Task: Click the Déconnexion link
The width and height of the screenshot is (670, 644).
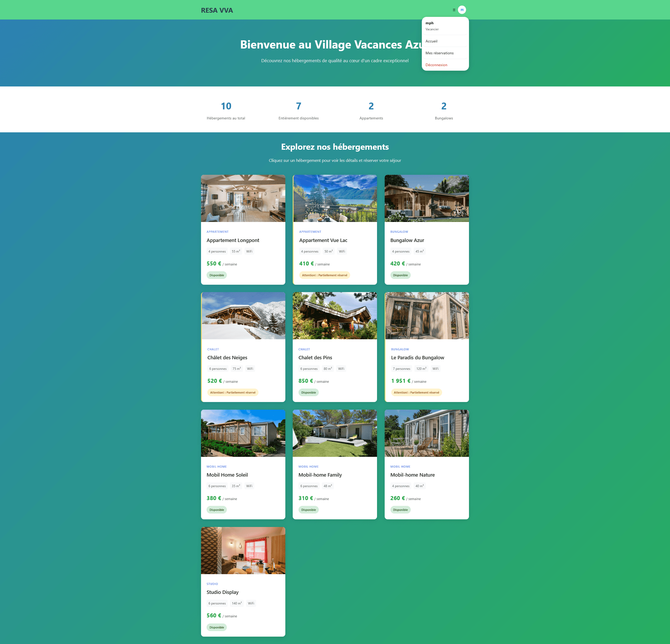Action: [x=436, y=65]
